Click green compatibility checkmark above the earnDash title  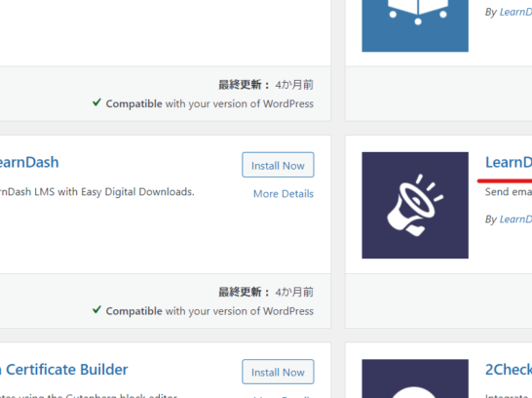(96, 102)
